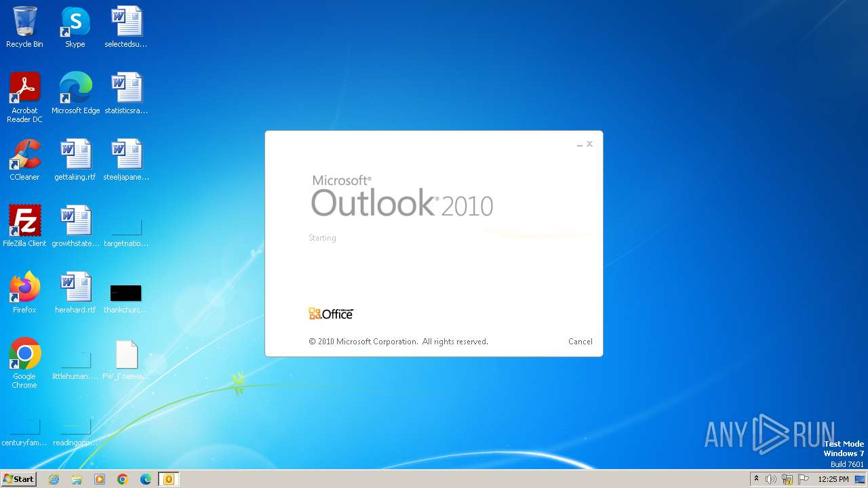
Task: Open the steeljapane... Word document
Action: click(126, 160)
